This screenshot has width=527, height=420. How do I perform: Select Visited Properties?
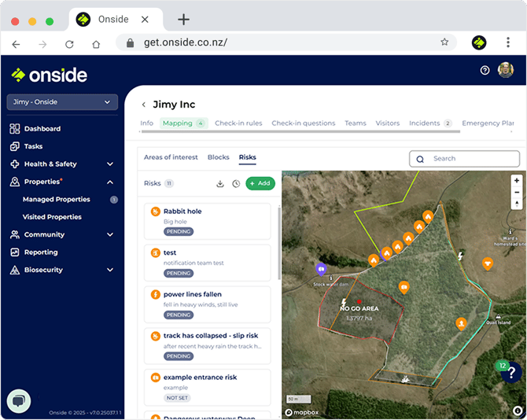pyautogui.click(x=52, y=217)
